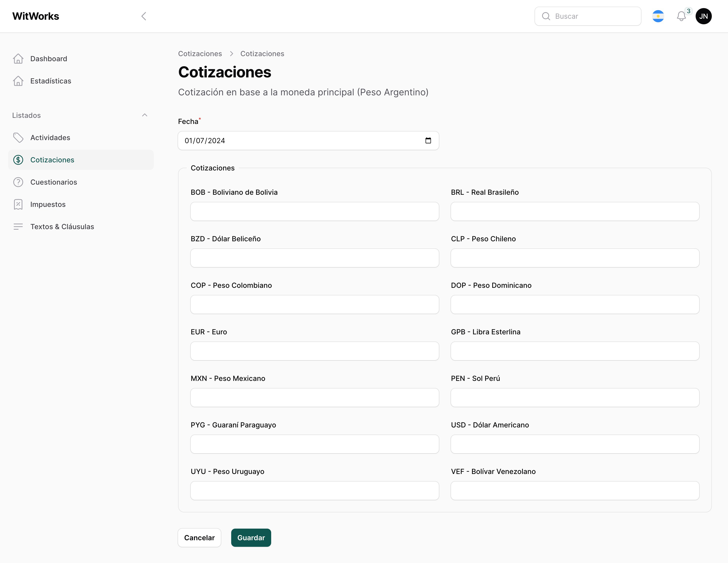Click the search magnifier icon
728x563 pixels.
tap(546, 16)
